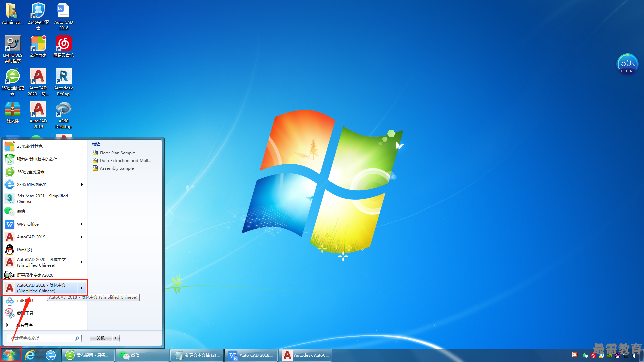Expand AutoCAD 2019 jump list arrow
The height and width of the screenshot is (362, 644).
pyautogui.click(x=82, y=237)
